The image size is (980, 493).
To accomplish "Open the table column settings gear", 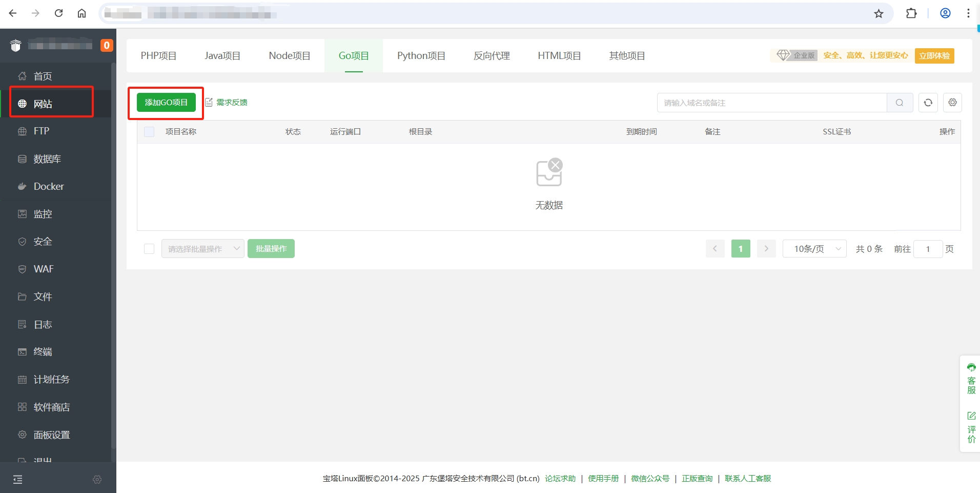I will coord(952,103).
